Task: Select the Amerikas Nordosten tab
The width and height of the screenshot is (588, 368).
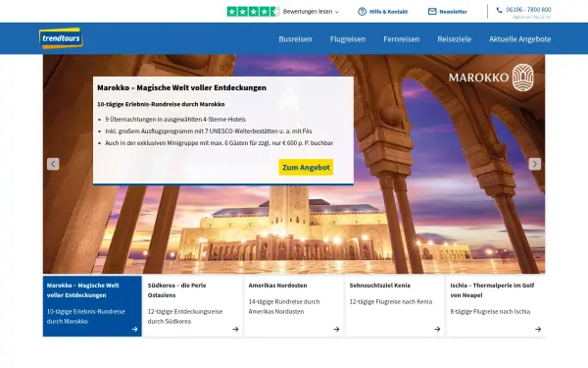Action: [x=294, y=306]
